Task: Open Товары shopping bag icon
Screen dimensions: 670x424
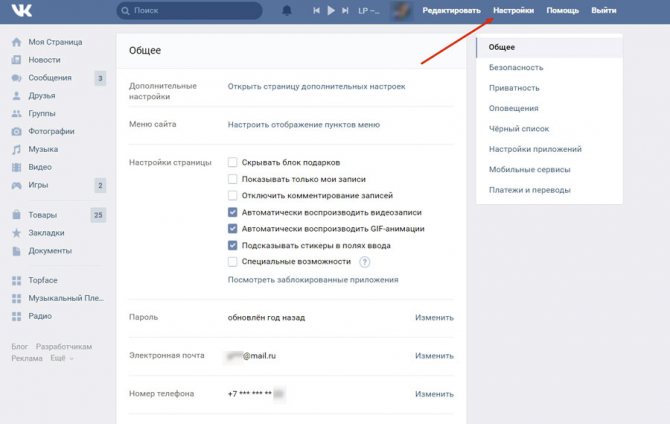Action: 16,215
